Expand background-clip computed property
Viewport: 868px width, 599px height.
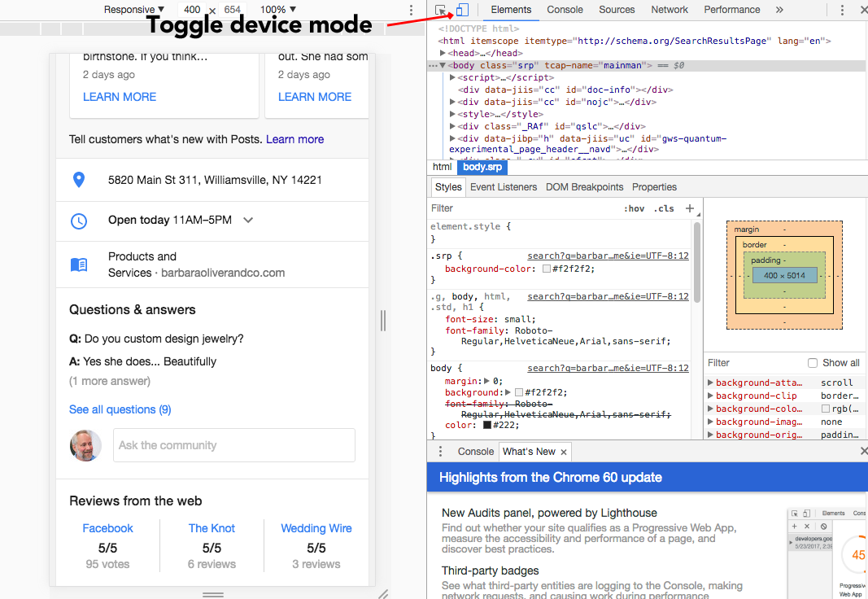(x=710, y=396)
